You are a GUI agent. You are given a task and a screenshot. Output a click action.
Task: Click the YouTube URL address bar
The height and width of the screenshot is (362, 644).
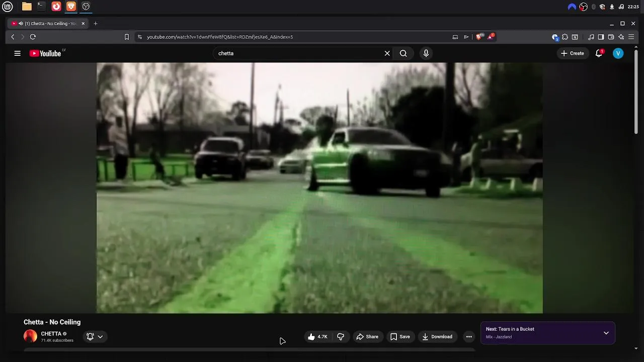pyautogui.click(x=297, y=37)
